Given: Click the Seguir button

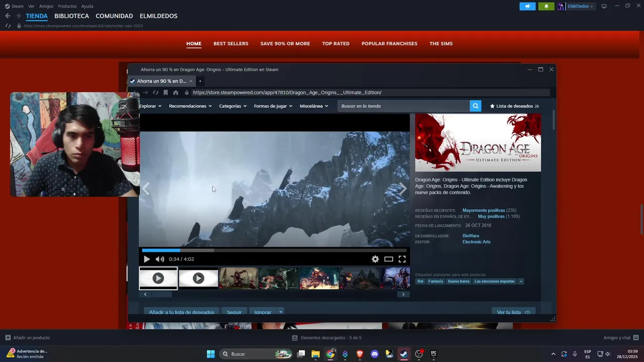Looking at the screenshot, I should pyautogui.click(x=234, y=312).
